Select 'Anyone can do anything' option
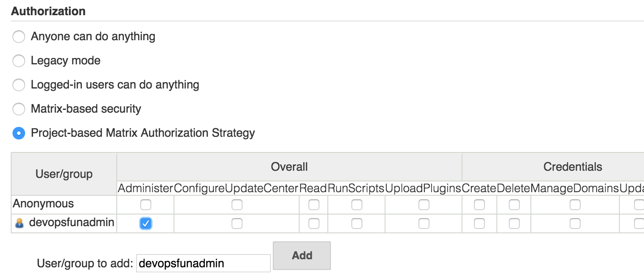The height and width of the screenshot is (278, 644). tap(19, 37)
